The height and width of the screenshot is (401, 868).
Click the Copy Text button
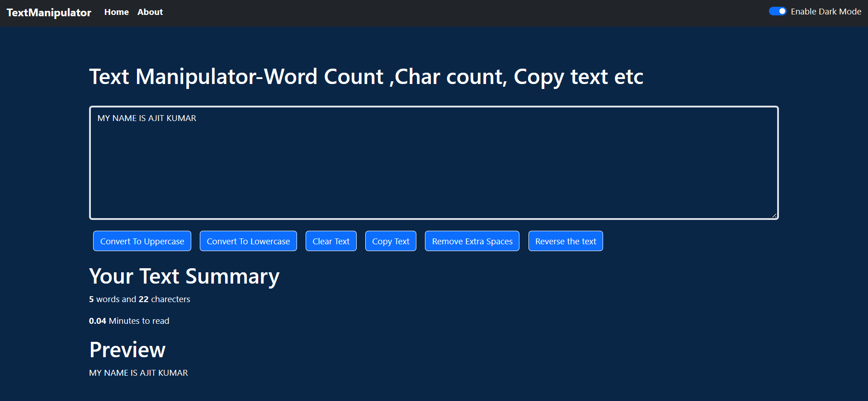tap(391, 241)
